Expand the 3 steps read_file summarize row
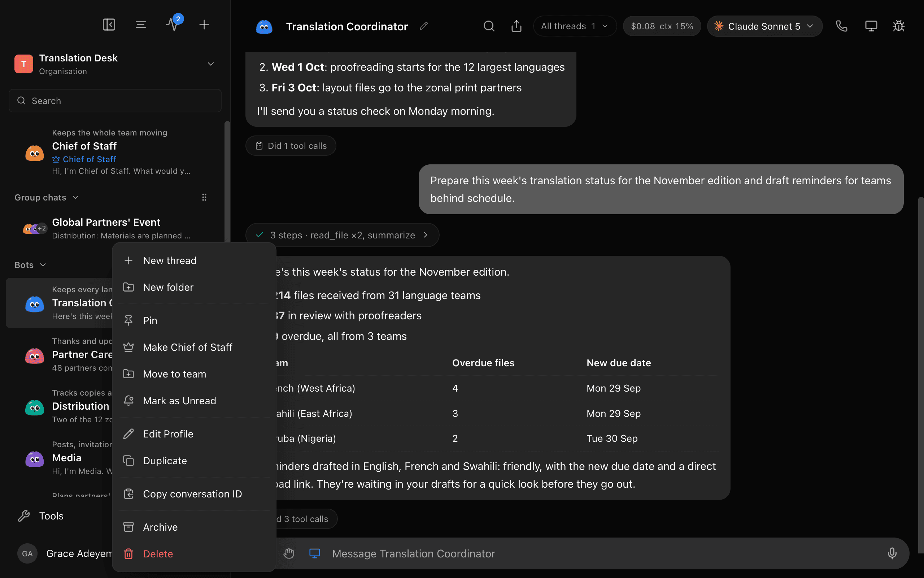The image size is (924, 578). [342, 235]
